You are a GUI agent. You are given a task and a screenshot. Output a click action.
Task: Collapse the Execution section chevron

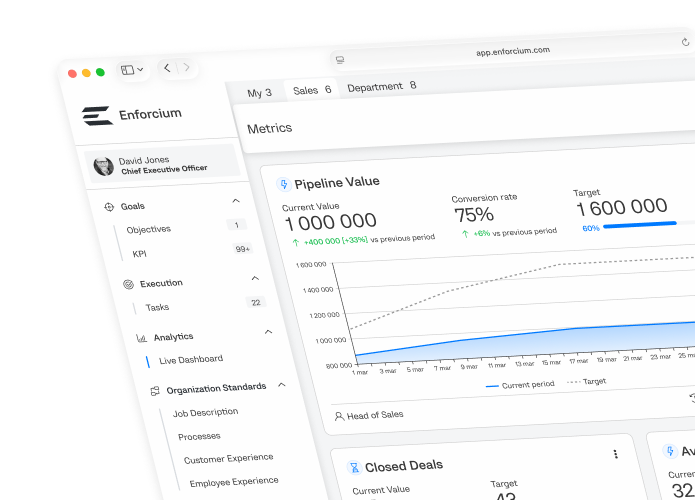click(255, 278)
